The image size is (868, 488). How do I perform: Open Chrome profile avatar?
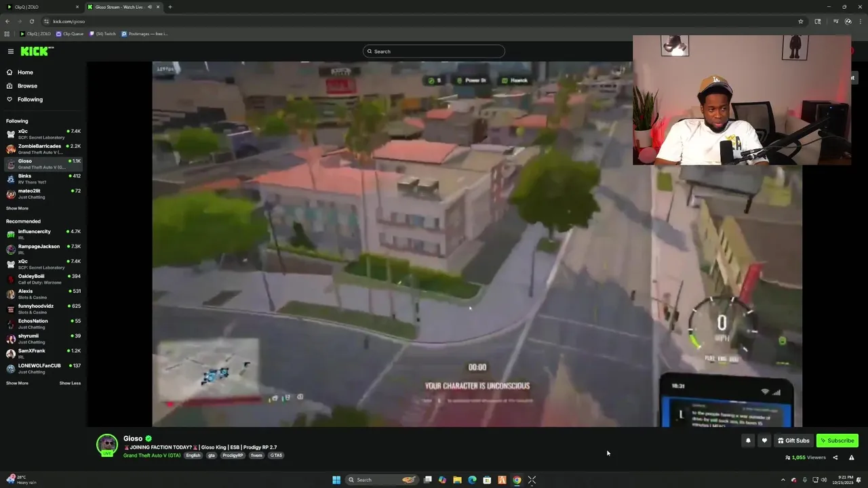click(848, 21)
